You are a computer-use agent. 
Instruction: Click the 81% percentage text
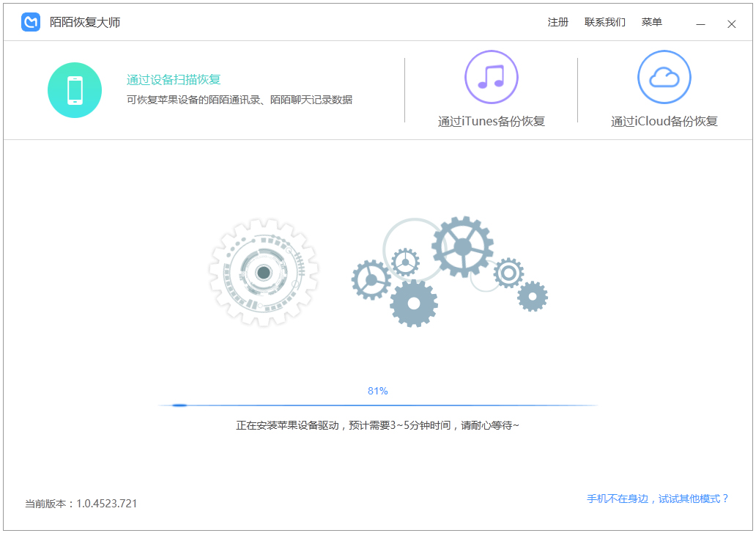(x=378, y=391)
